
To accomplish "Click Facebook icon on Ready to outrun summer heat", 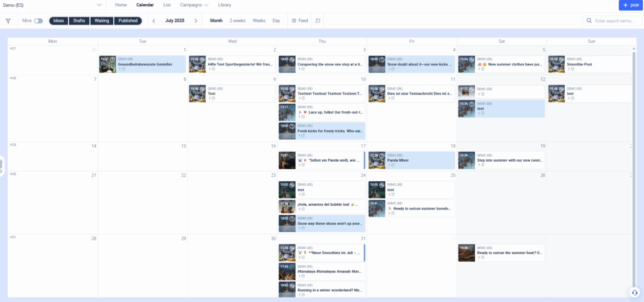I will pyautogui.click(x=479, y=257).
